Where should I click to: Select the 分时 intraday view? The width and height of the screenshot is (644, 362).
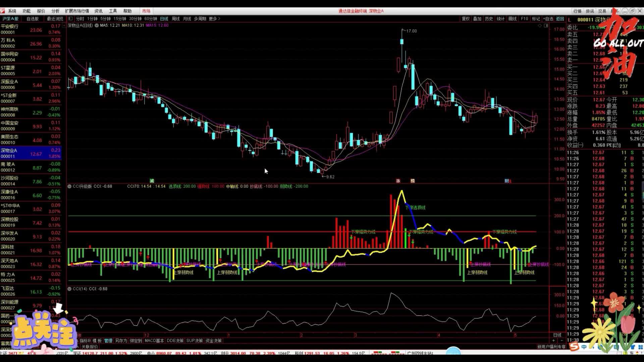(80, 19)
